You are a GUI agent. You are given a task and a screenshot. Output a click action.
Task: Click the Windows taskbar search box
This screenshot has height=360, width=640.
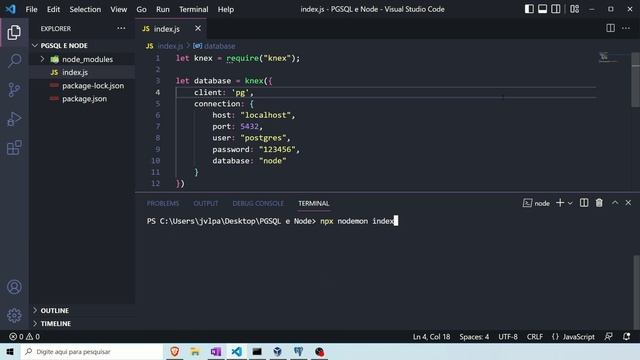[92, 351]
